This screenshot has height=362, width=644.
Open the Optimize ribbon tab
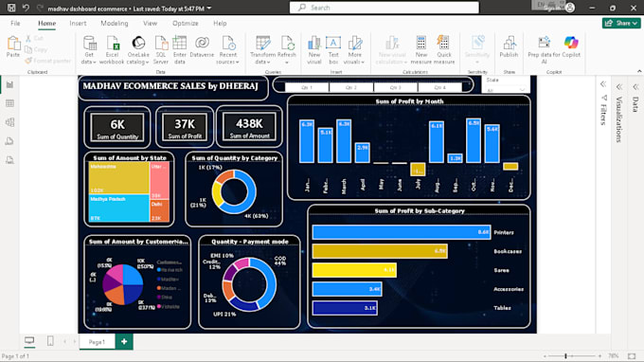point(186,24)
